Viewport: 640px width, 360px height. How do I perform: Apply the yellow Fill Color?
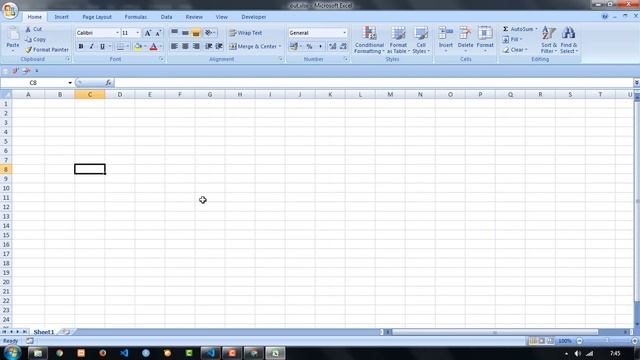click(138, 47)
